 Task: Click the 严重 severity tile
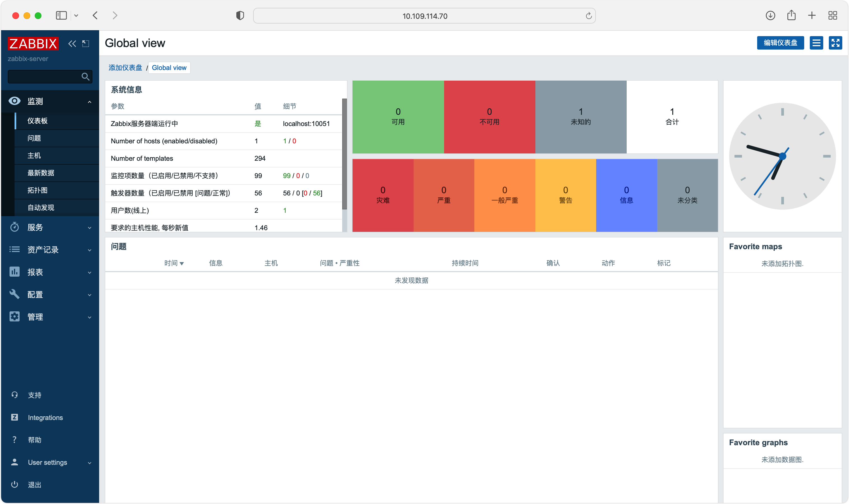coord(444,195)
